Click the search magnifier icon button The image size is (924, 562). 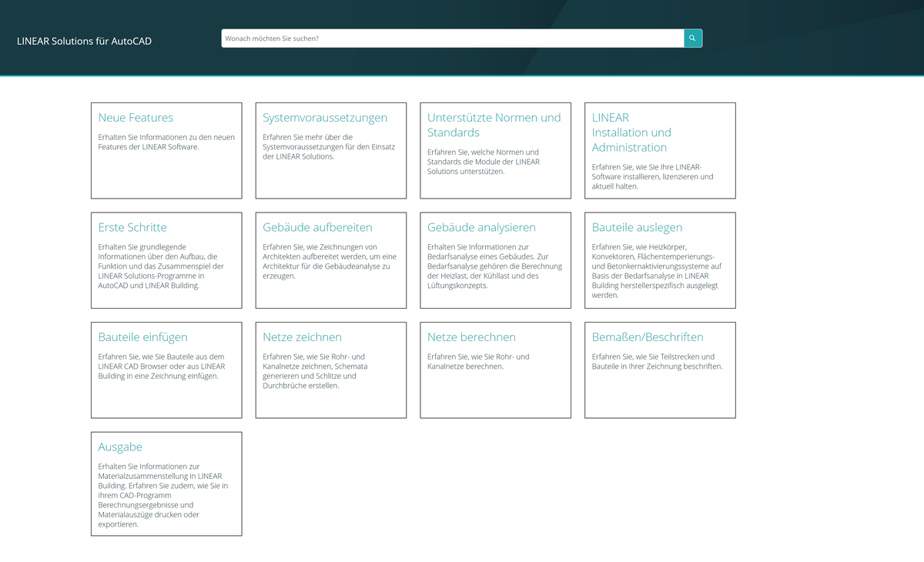pyautogui.click(x=693, y=38)
